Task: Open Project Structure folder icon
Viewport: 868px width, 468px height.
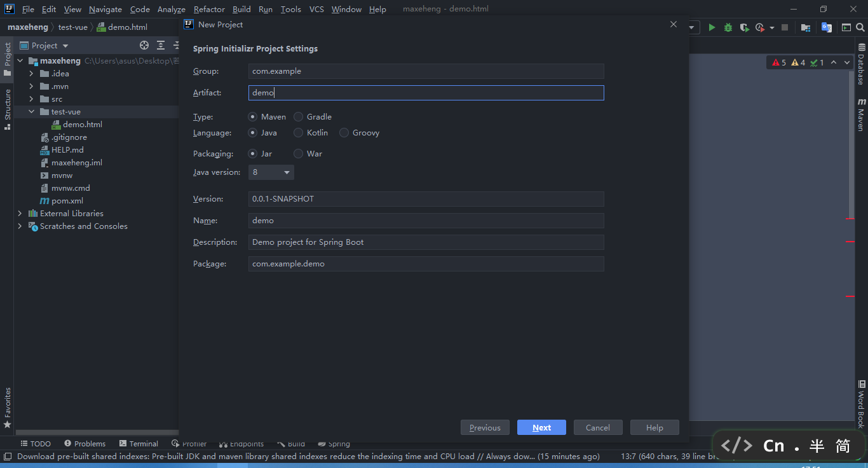Action: click(806, 27)
